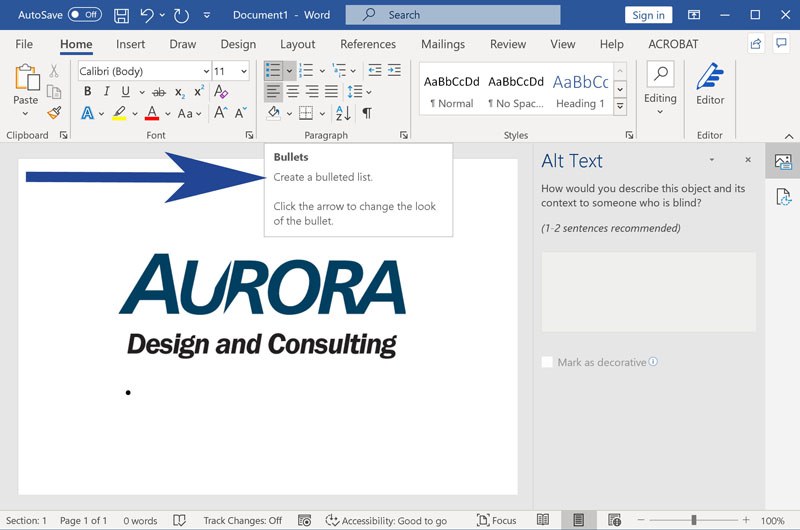
Task: Center align the text
Action: [x=292, y=92]
